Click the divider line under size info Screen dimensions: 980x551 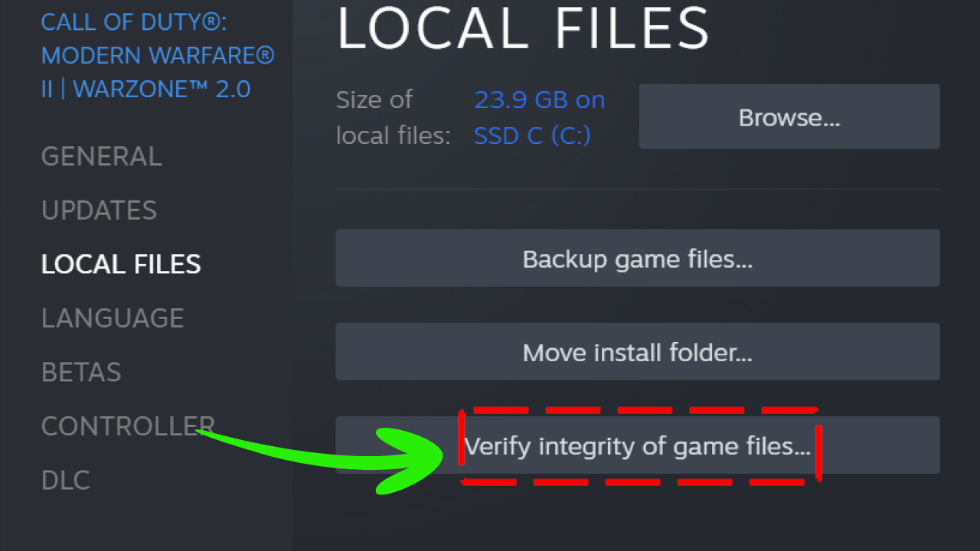[x=637, y=189]
